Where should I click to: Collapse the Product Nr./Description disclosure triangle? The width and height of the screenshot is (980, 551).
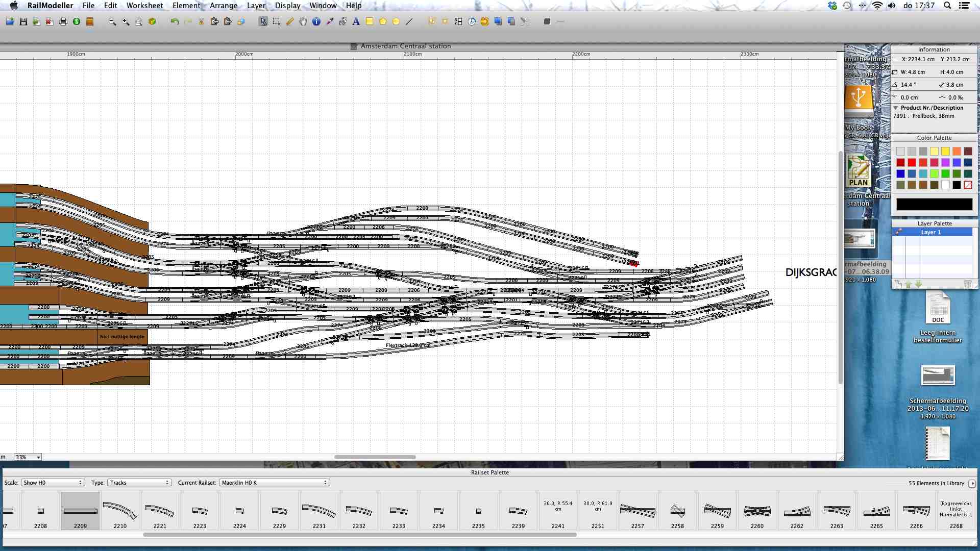[895, 108]
